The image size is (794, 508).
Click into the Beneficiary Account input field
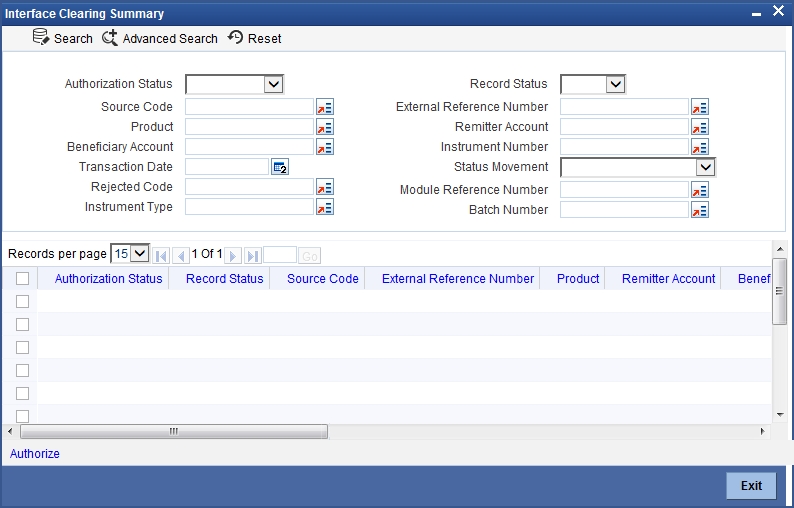tap(249, 147)
